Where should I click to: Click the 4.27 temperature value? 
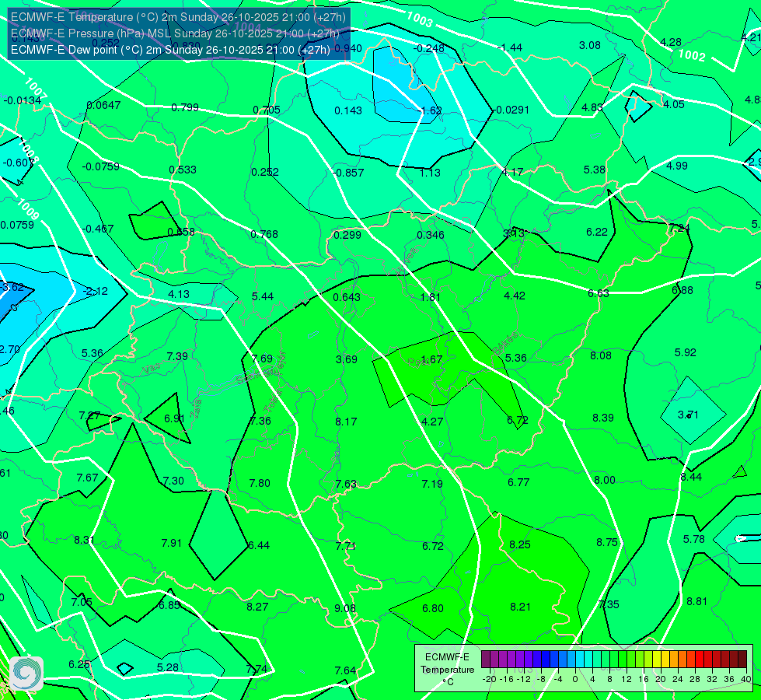point(432,422)
